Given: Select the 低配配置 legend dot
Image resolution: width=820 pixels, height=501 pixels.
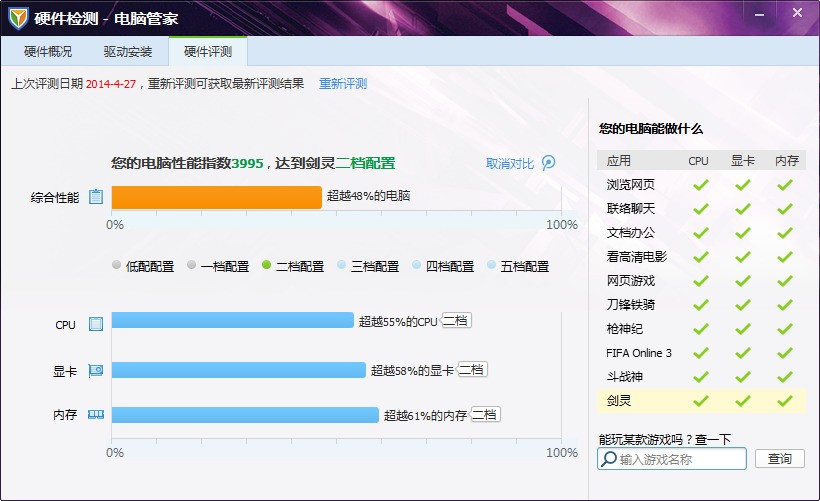Looking at the screenshot, I should click(117, 265).
